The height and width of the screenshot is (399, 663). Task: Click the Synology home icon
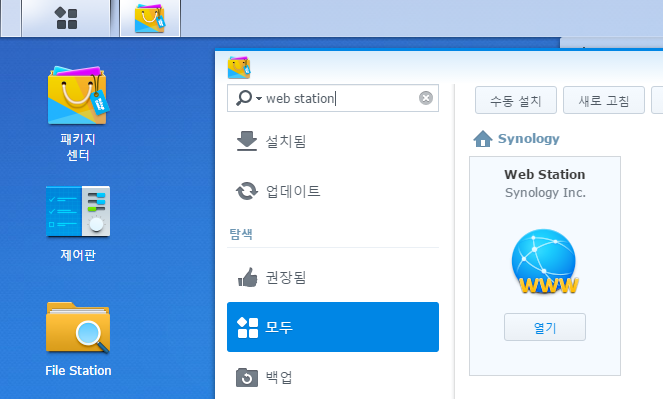(483, 139)
